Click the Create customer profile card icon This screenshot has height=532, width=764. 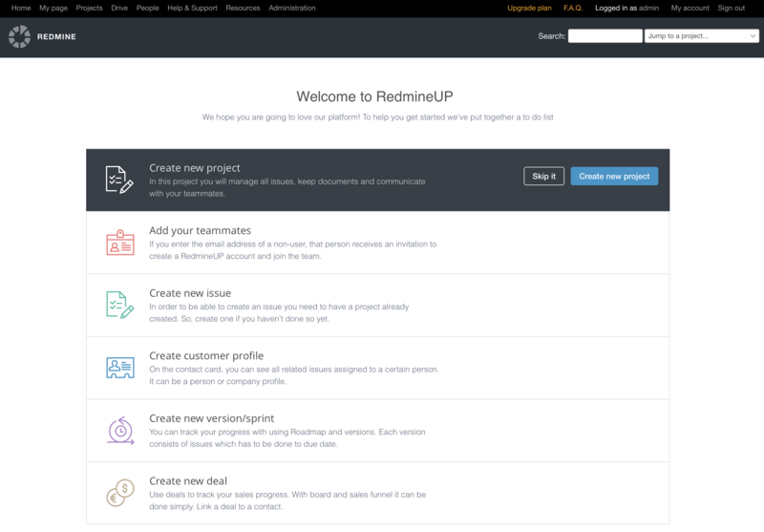click(119, 367)
